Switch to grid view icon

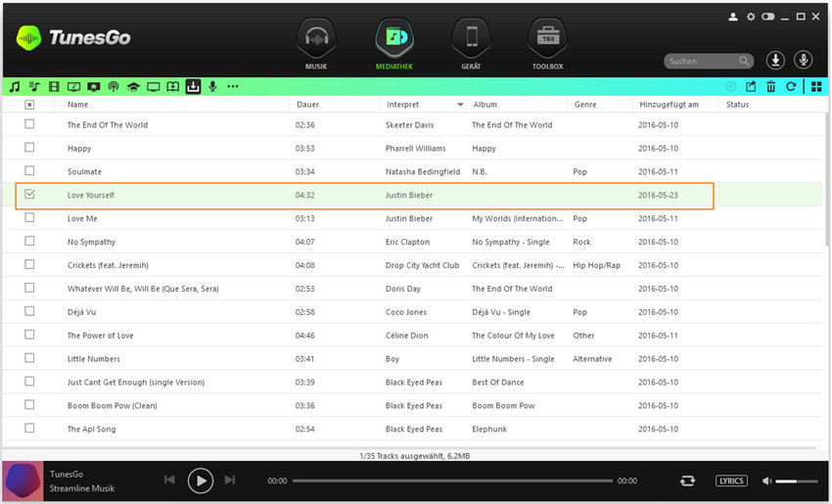[815, 87]
